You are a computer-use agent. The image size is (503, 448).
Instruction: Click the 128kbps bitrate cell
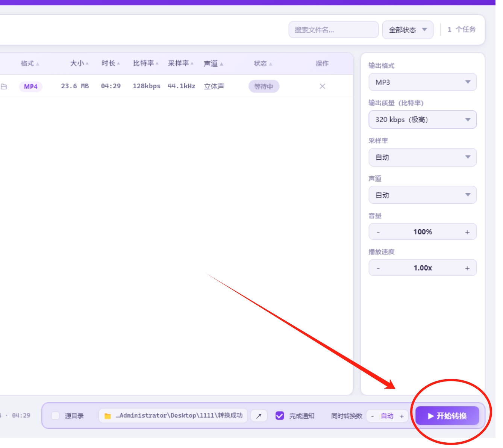click(x=147, y=86)
